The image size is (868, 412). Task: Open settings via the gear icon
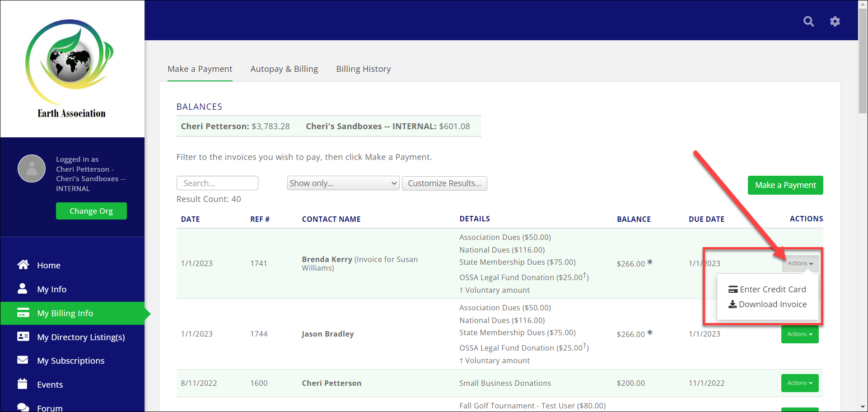tap(835, 21)
